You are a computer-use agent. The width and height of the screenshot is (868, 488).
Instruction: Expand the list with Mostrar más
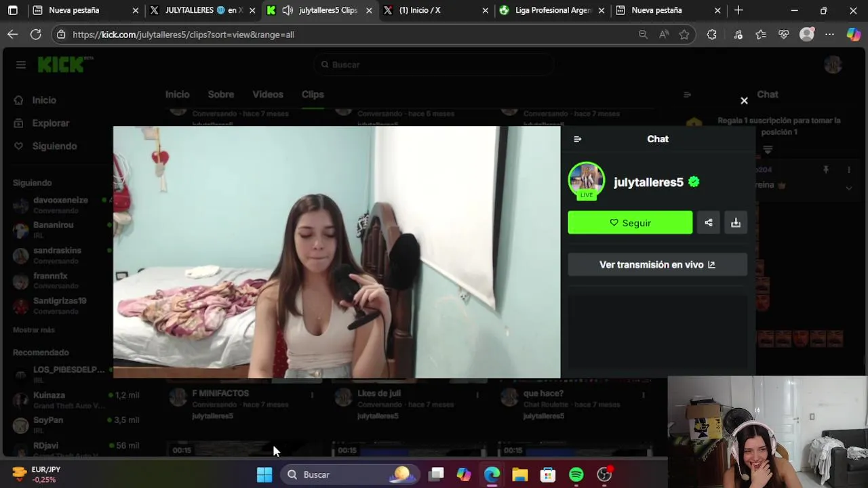34,330
